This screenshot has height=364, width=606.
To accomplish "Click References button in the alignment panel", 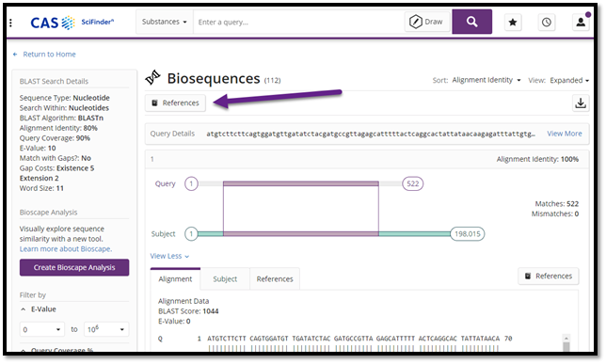I will click(x=549, y=276).
